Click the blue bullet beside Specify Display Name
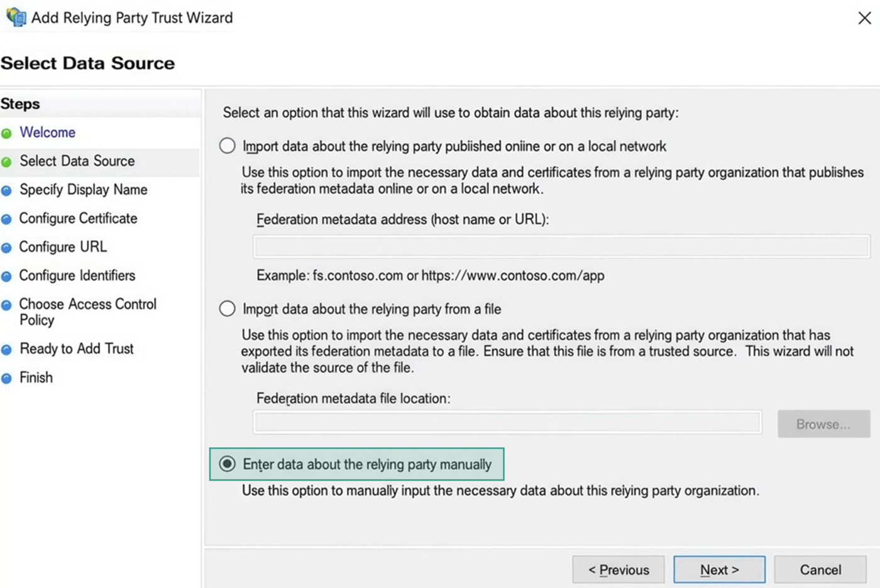 click(6, 191)
